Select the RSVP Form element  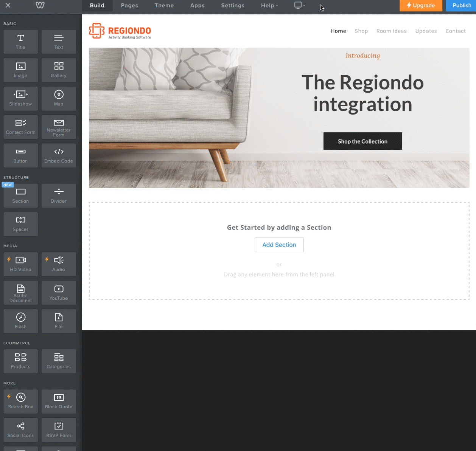tap(59, 430)
